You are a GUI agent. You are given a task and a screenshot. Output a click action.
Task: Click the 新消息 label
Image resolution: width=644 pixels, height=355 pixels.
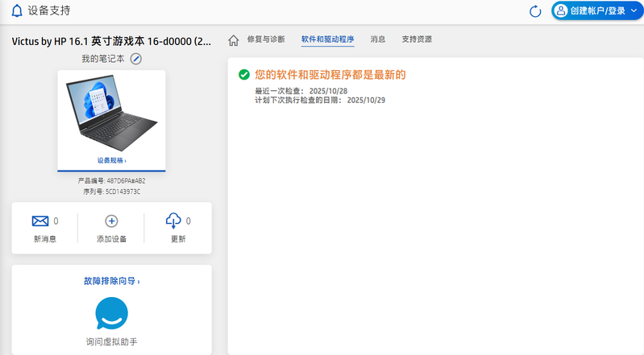[x=45, y=239]
